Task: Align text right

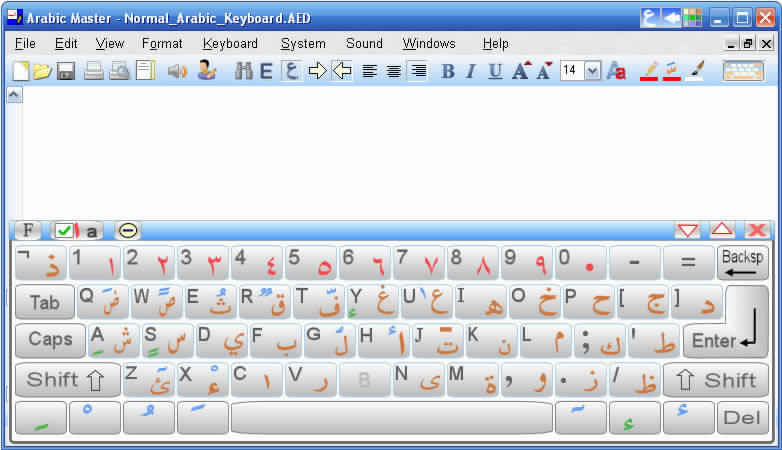Action: 418,71
